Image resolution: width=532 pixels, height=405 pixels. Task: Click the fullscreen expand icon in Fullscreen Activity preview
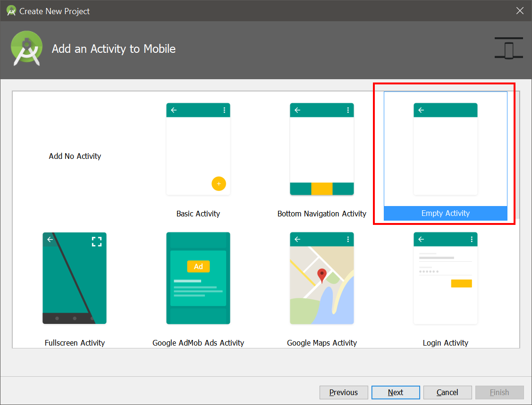tap(97, 242)
